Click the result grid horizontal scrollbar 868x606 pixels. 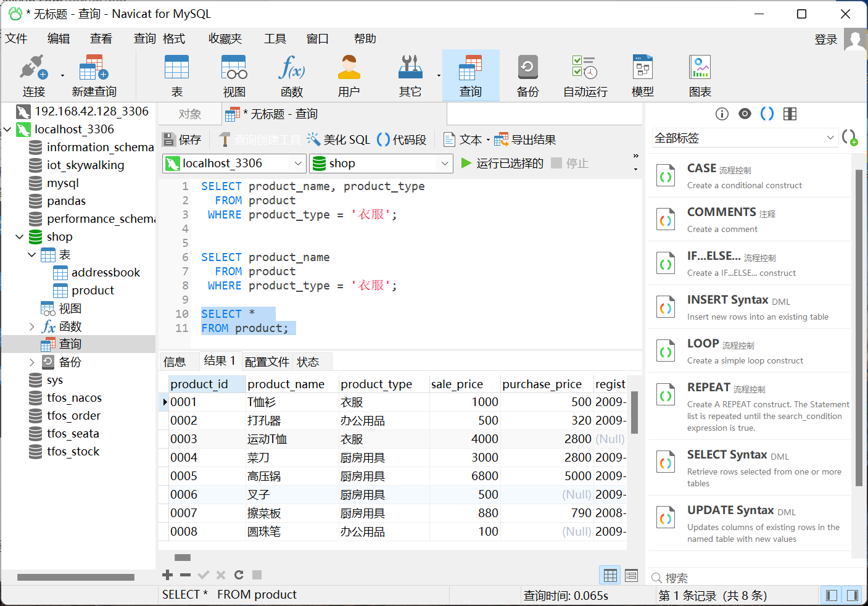click(183, 557)
